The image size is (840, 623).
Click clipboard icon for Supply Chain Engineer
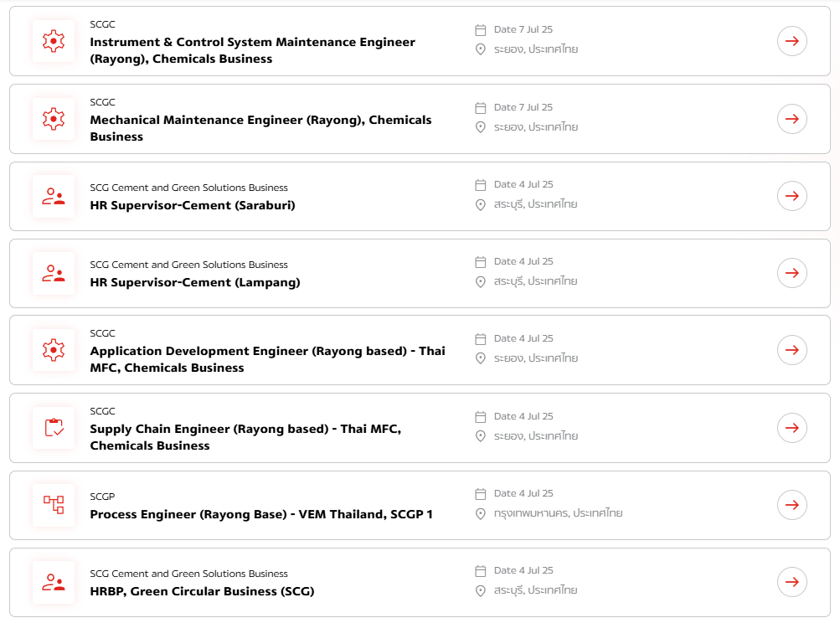pyautogui.click(x=54, y=428)
